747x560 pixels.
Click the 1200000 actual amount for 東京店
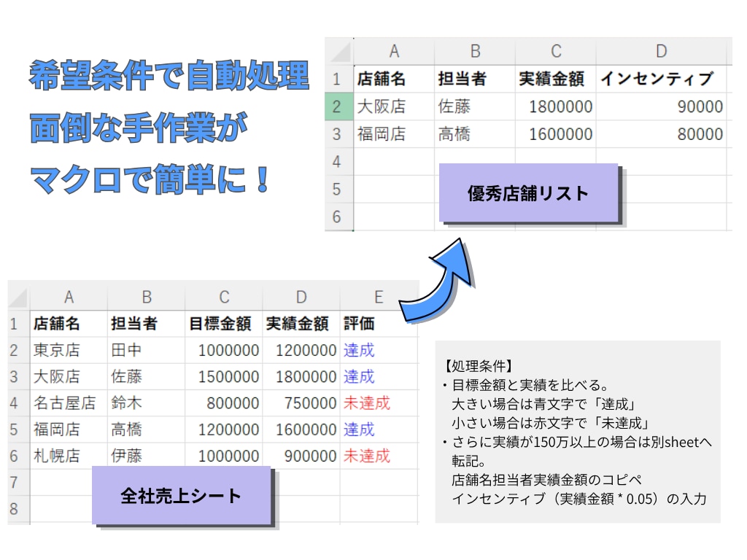pyautogui.click(x=301, y=351)
